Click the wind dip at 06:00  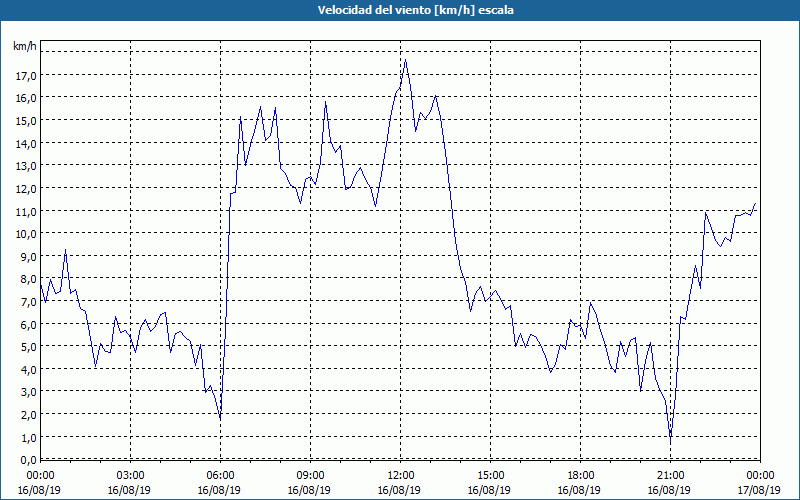(x=220, y=419)
